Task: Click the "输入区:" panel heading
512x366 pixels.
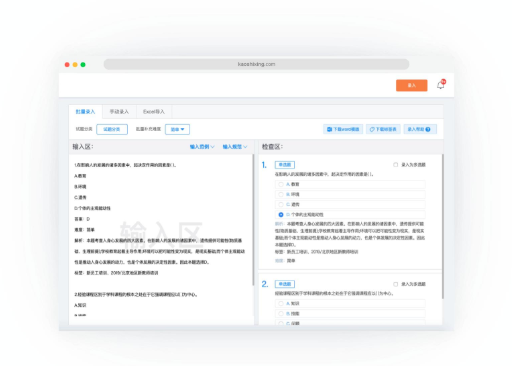Action: (x=83, y=147)
